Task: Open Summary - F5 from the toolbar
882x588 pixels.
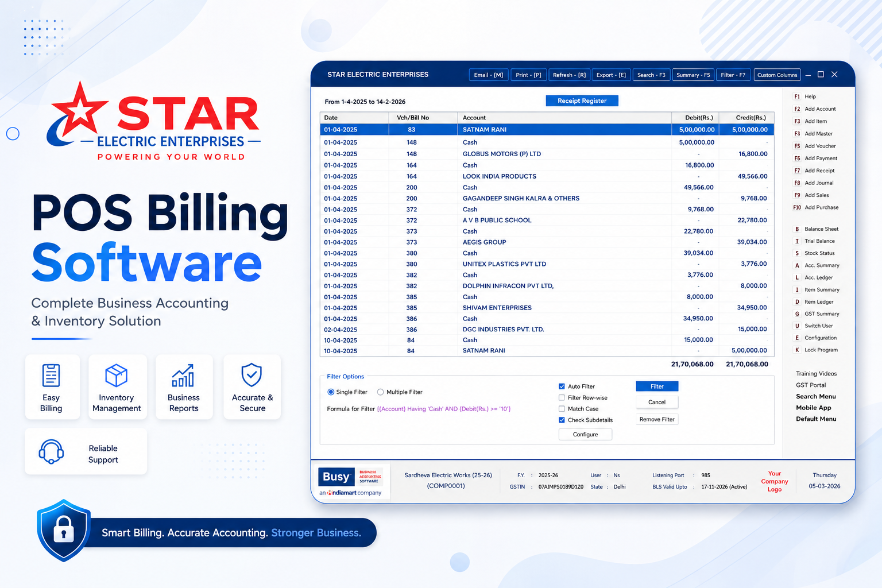Action: 693,75
